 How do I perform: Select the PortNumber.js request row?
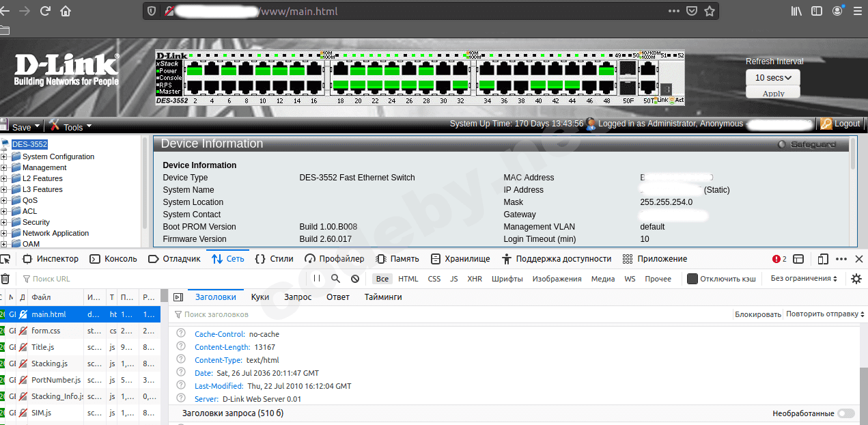pyautogui.click(x=80, y=380)
